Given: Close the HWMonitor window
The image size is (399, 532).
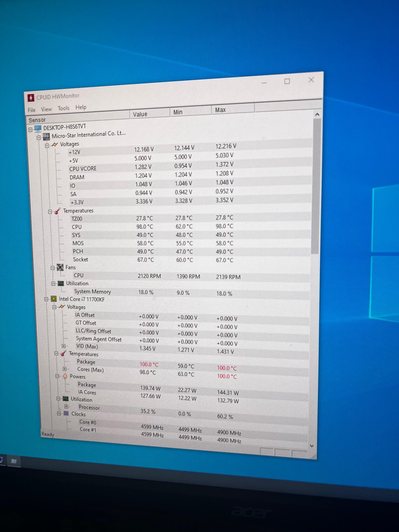Looking at the screenshot, I should pos(311,80).
